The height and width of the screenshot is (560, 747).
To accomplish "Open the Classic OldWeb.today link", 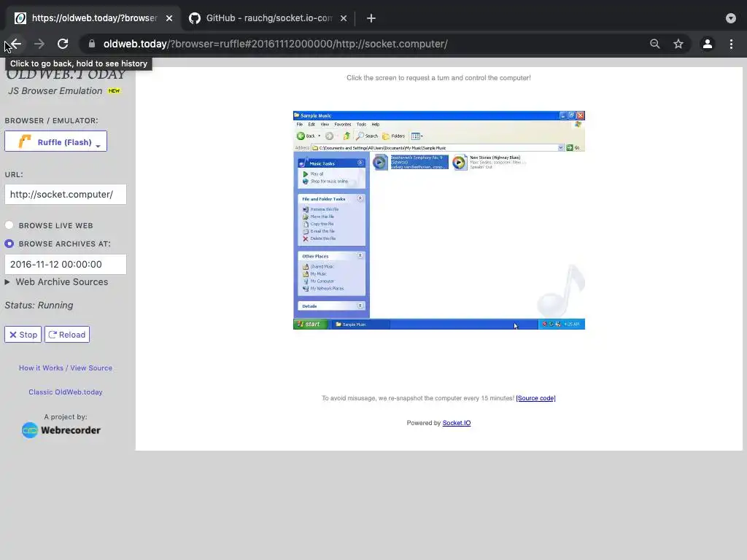I will [x=65, y=392].
